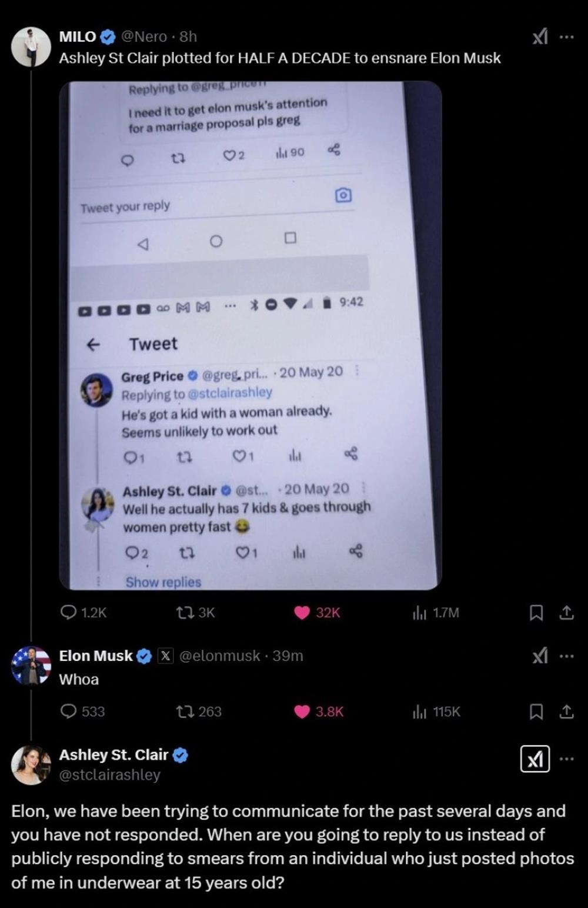Repost Elon Musk's reply showing 263

pyautogui.click(x=199, y=712)
